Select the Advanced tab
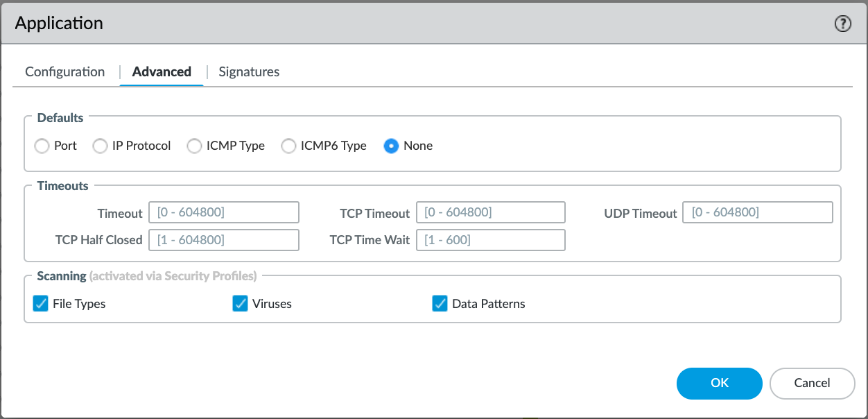Image resolution: width=868 pixels, height=419 pixels. 162,72
